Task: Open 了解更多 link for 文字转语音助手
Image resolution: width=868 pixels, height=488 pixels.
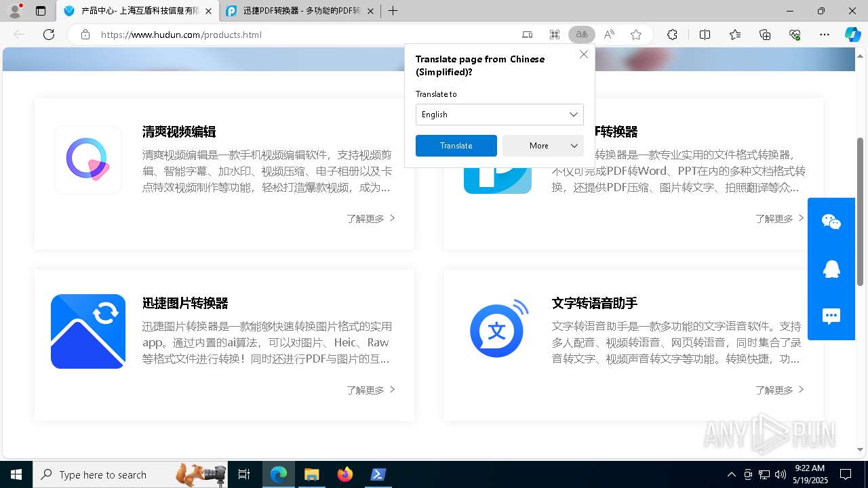Action: [x=780, y=390]
